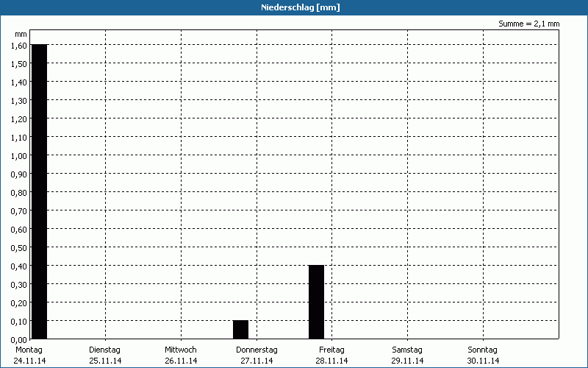
Task: Click the date 25.11.14
Action: [105, 361]
